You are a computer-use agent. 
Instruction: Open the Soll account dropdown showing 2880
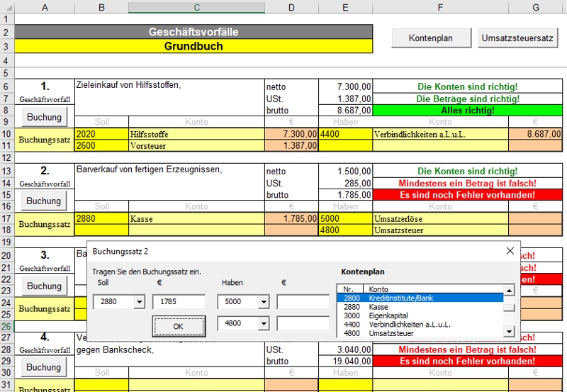pyautogui.click(x=139, y=303)
